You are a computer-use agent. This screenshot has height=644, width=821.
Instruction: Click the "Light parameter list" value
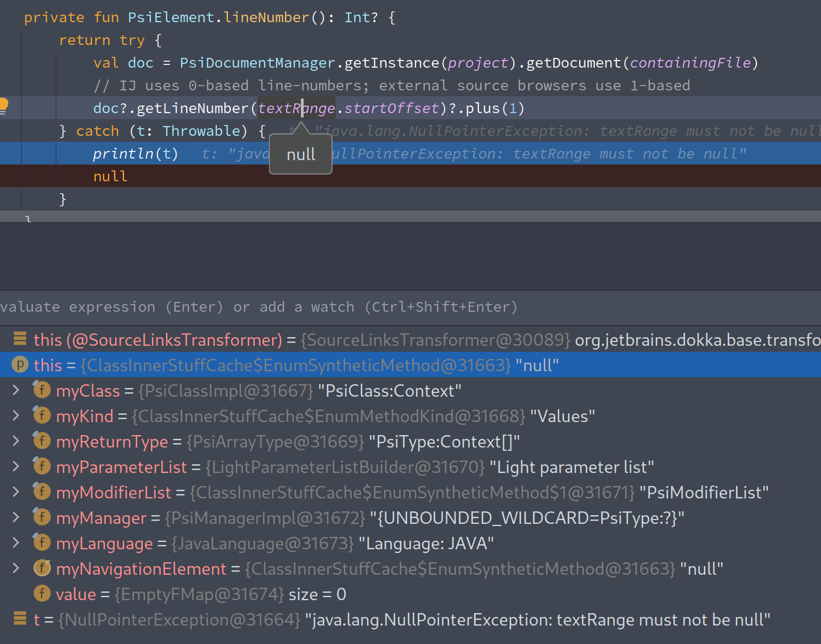[572, 467]
